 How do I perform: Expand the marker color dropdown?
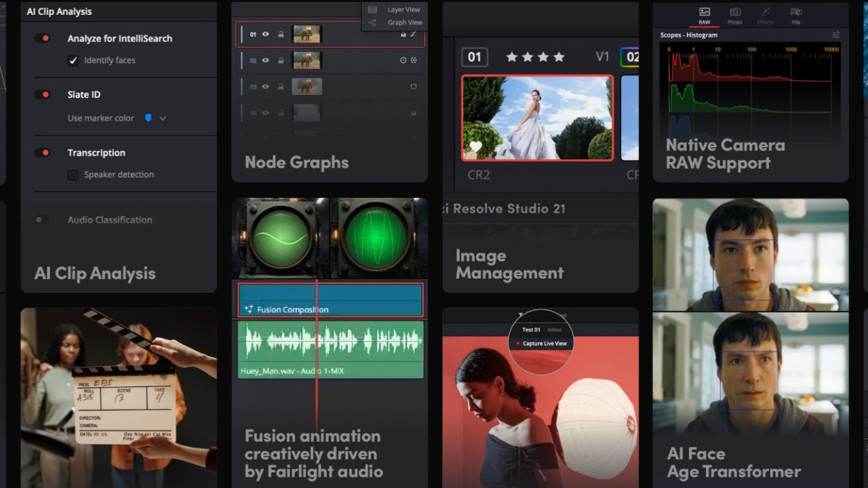point(163,118)
